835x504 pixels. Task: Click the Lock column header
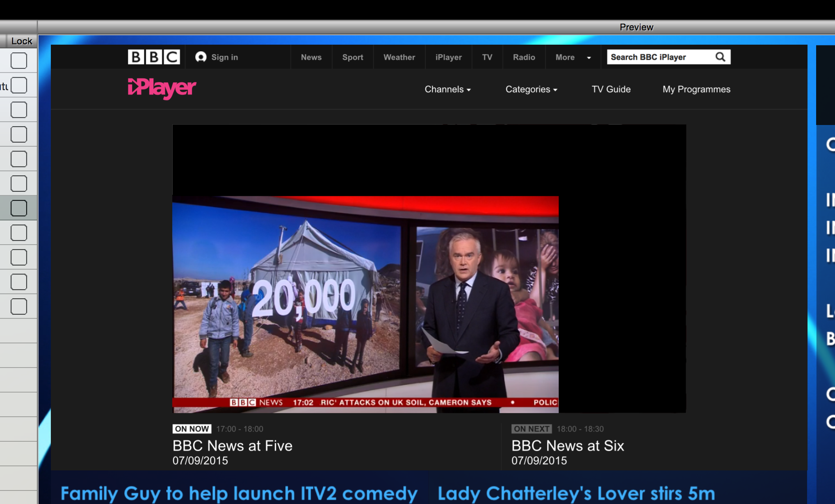pyautogui.click(x=21, y=41)
